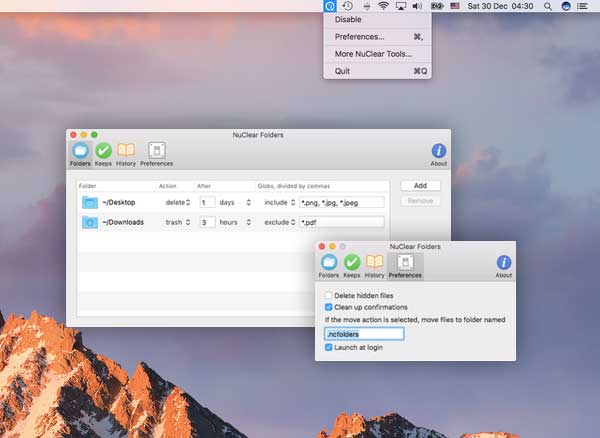
Task: Toggle Launch at login checkbox
Action: [x=328, y=347]
